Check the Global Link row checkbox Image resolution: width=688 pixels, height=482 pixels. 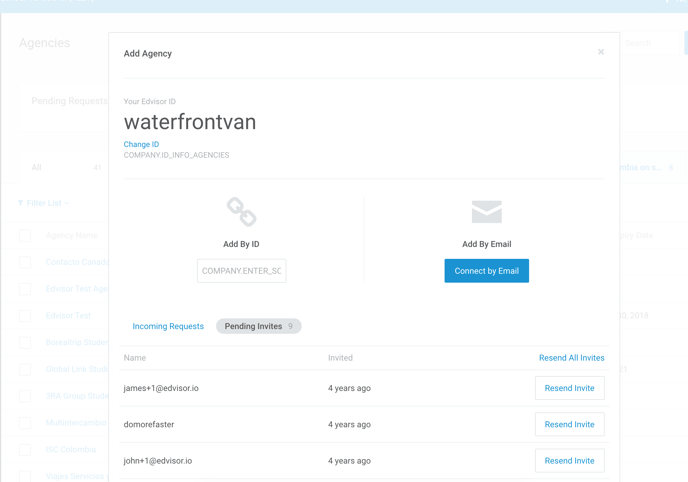coord(25,369)
